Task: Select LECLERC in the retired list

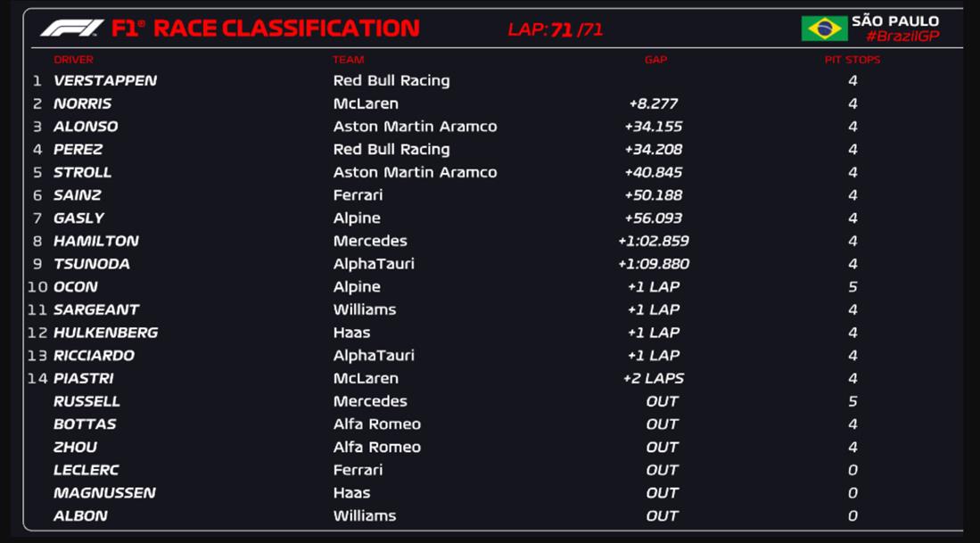Action: point(86,470)
